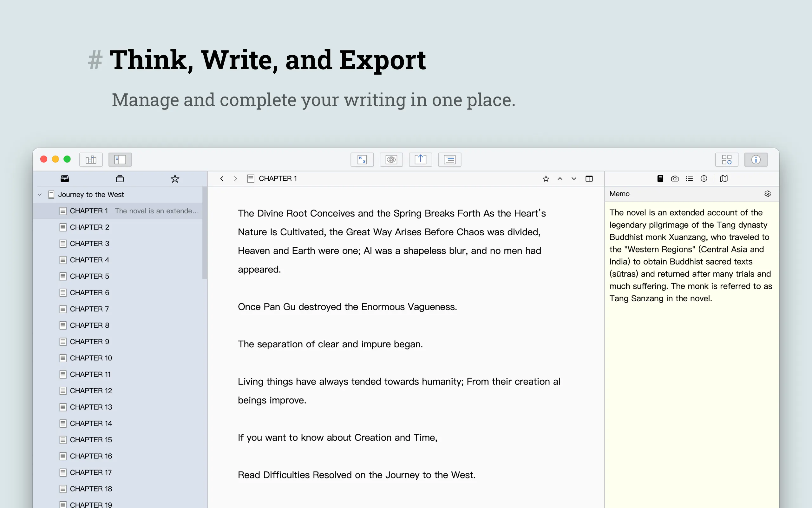Screen dimensions: 812x508
Task: Click the document icon in the editor header
Action: click(x=251, y=179)
